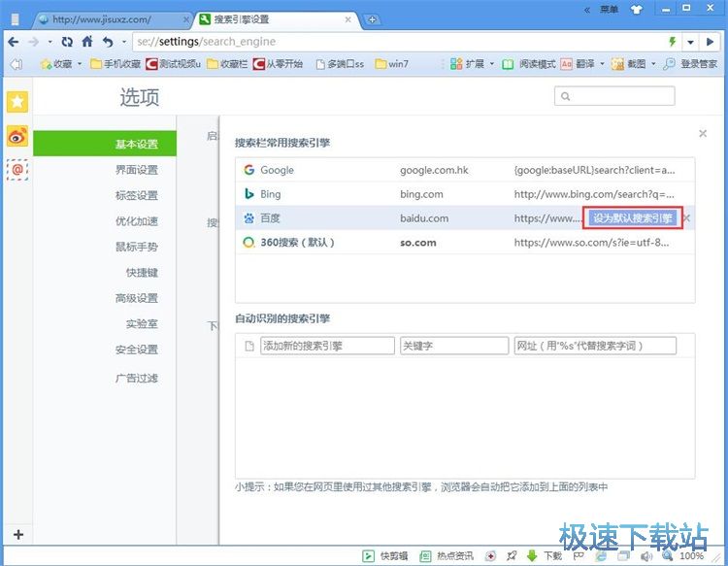
Task: Click the forward navigation arrow
Action: click(x=33, y=42)
